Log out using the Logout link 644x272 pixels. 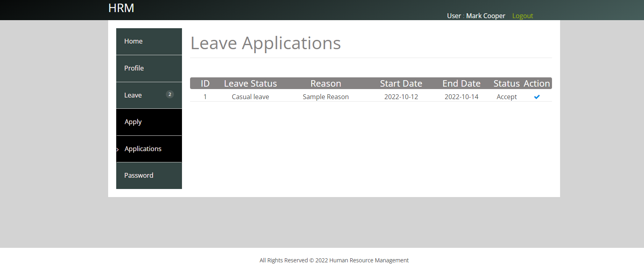[x=523, y=16]
